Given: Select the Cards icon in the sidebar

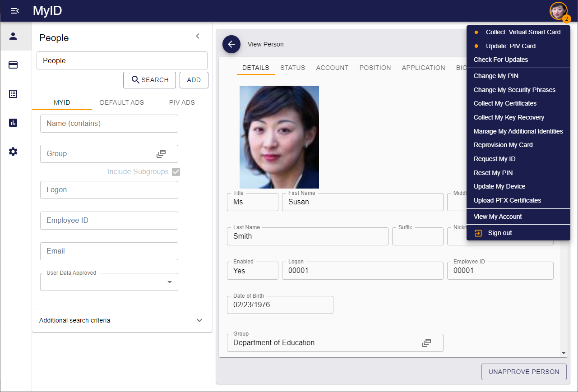Looking at the screenshot, I should 13,65.
